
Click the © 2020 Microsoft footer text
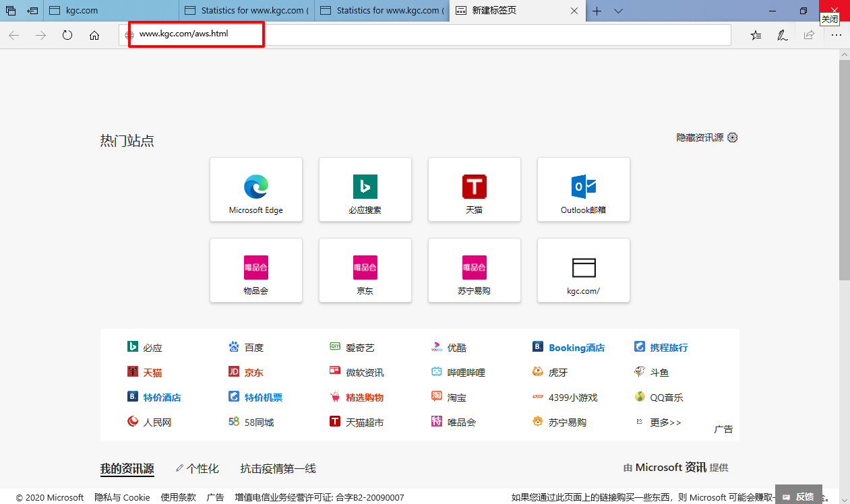[50, 497]
